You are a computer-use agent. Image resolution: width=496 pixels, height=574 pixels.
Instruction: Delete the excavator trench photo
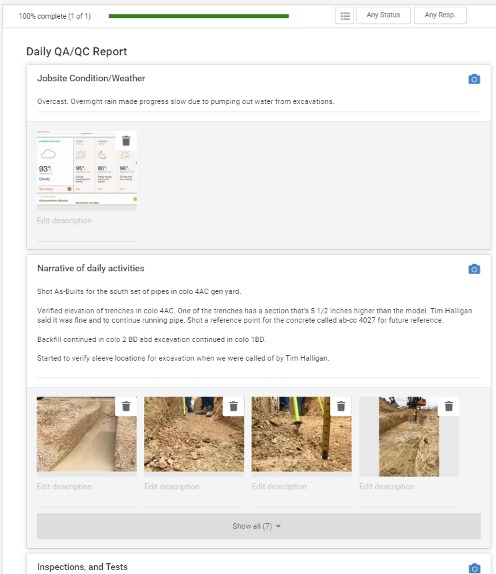click(449, 406)
